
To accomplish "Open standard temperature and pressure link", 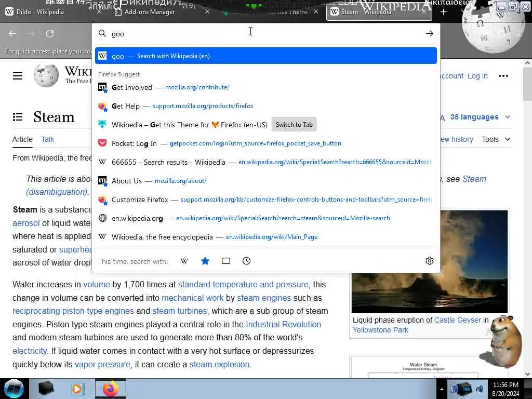I will point(243,284).
